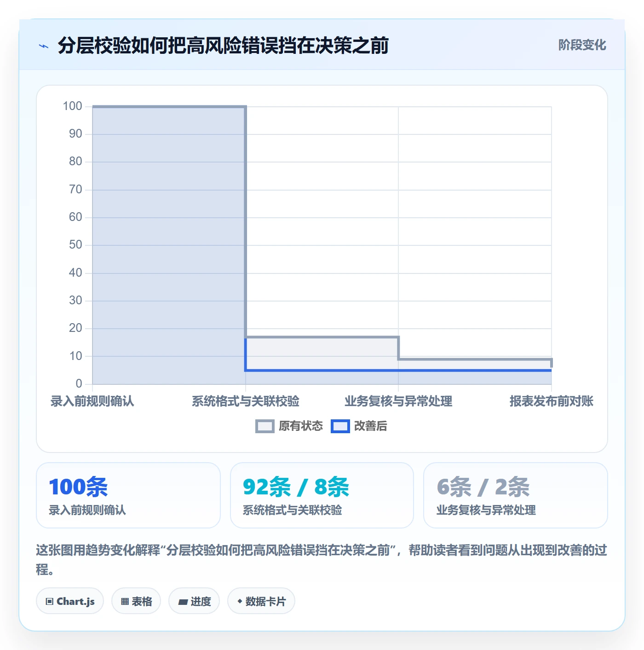The width and height of the screenshot is (644, 650).
Task: Click the 100条 data card
Action: pos(128,495)
